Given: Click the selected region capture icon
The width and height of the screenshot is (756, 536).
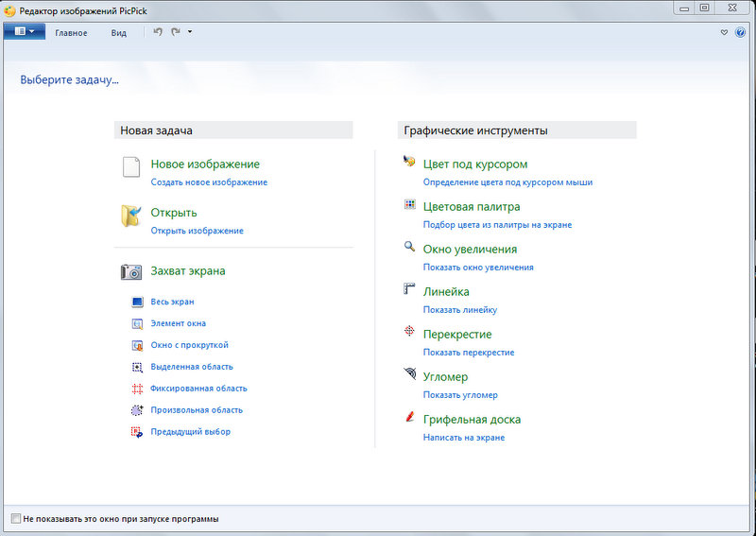Looking at the screenshot, I should pos(137,367).
